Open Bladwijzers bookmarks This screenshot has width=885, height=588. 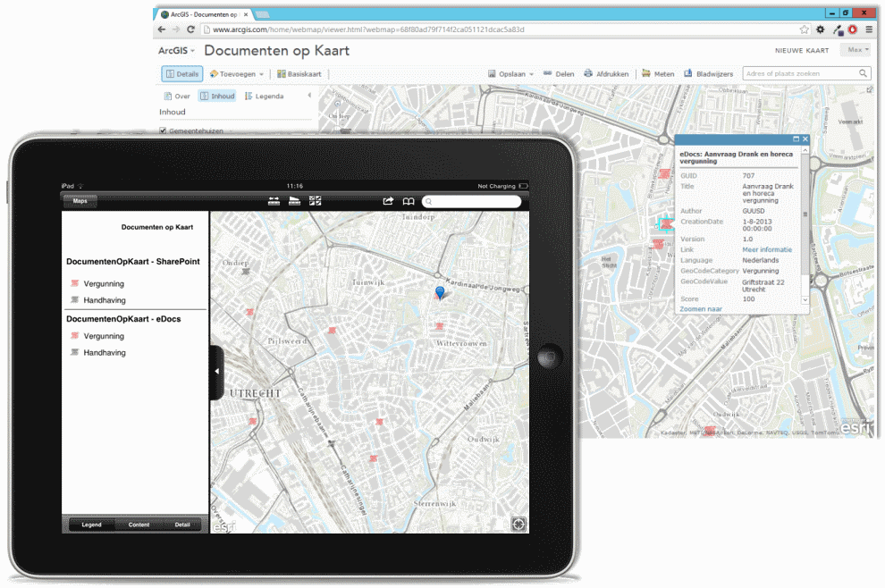708,74
